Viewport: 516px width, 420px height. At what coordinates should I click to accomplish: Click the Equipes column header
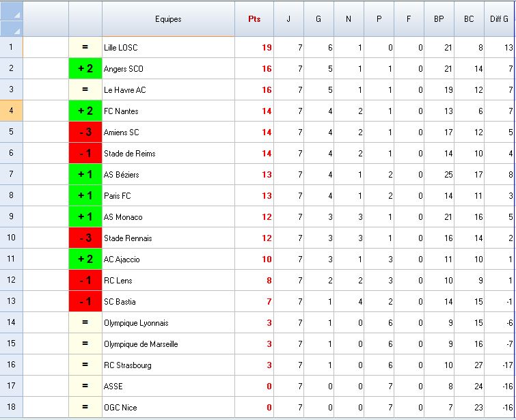(x=168, y=19)
